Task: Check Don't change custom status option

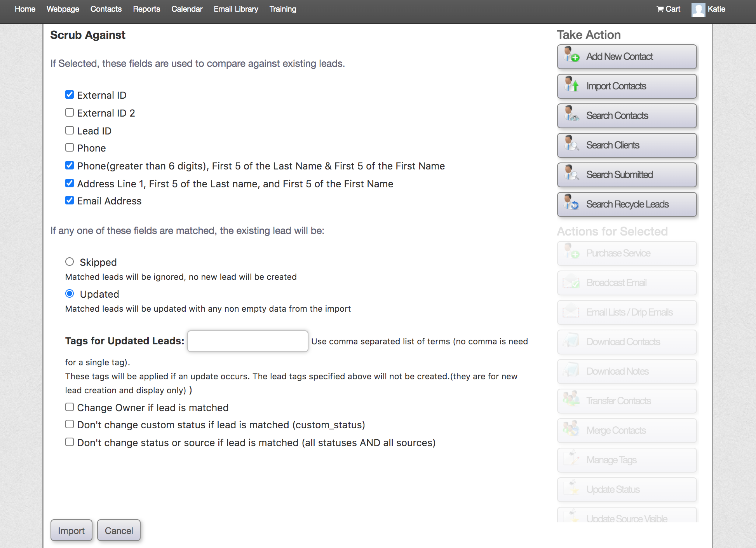Action: (70, 424)
